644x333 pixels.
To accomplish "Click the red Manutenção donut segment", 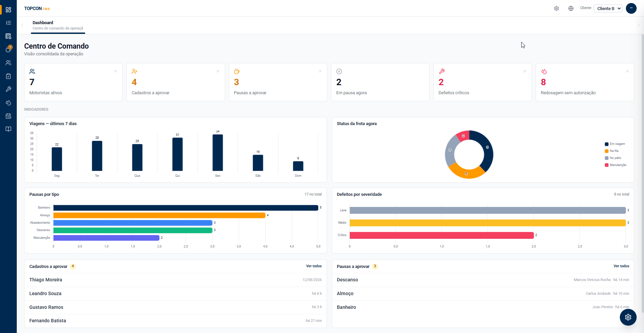I will pos(463,136).
